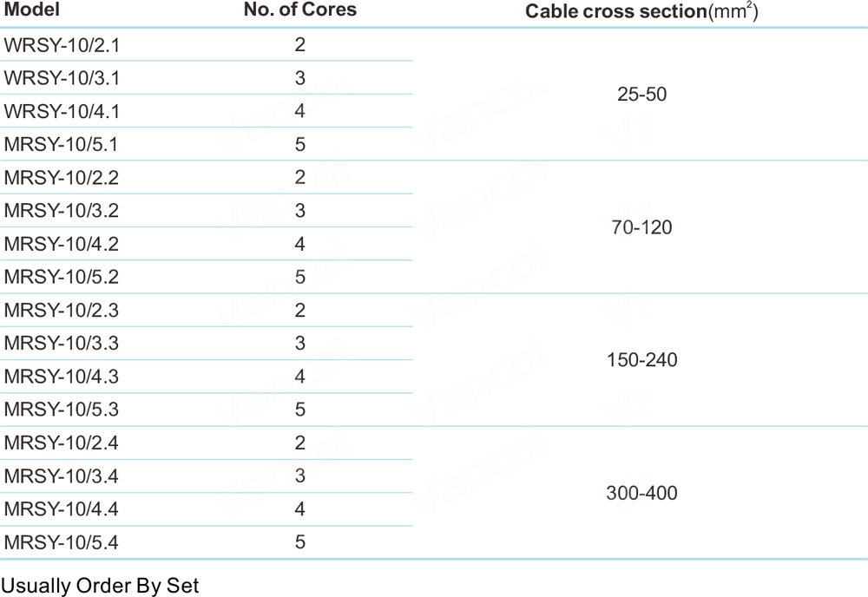This screenshot has height=597, width=868.
Task: Click the 150-240 cross section value
Action: [641, 360]
